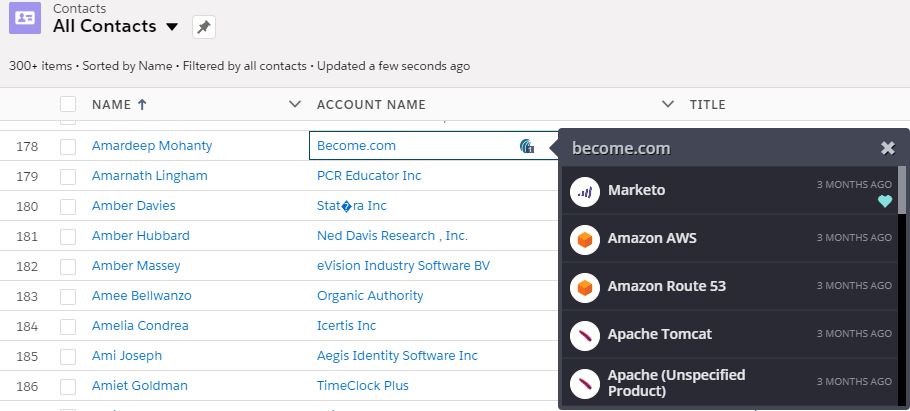Image resolution: width=910 pixels, height=411 pixels.
Task: Select checkbox for Amber Massey row
Action: [x=68, y=266]
